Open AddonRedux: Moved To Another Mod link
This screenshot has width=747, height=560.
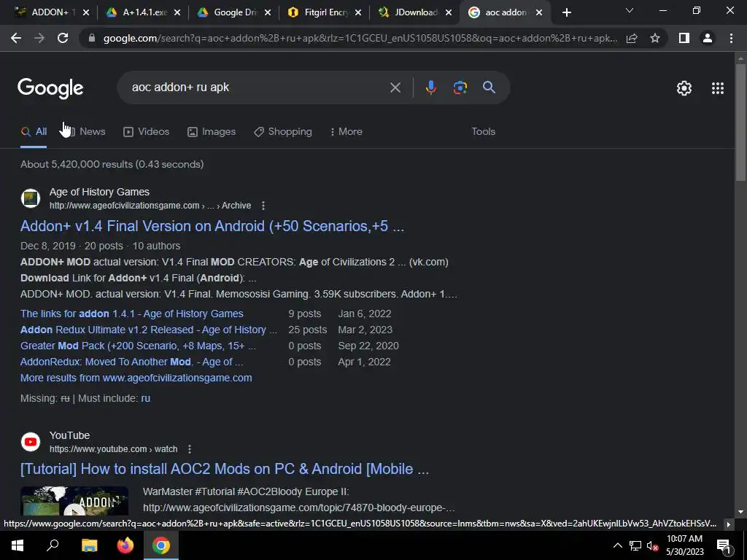[x=131, y=362]
